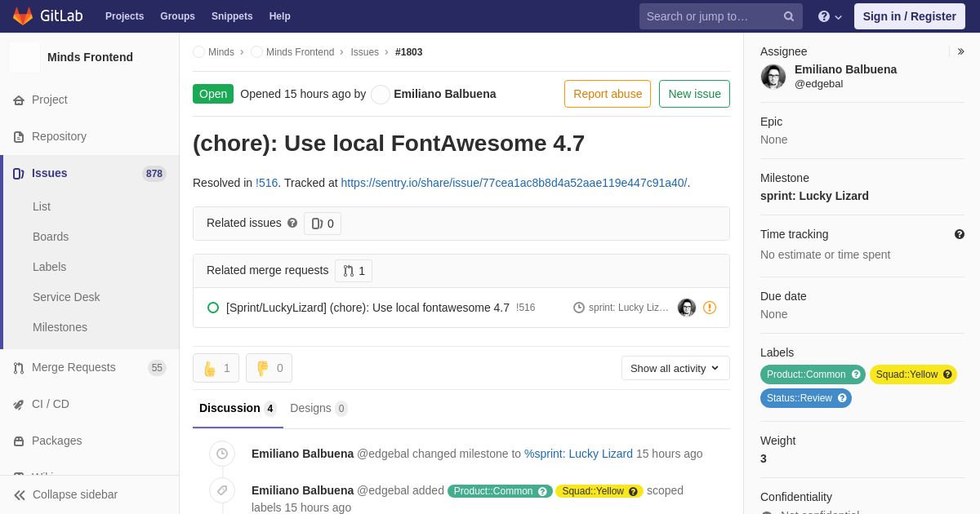The image size is (980, 514).
Task: Open the Groups menu
Action: tap(177, 16)
